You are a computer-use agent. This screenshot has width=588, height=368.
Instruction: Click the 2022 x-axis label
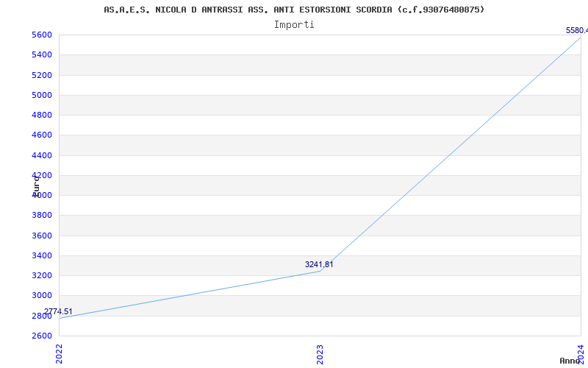[59, 354]
